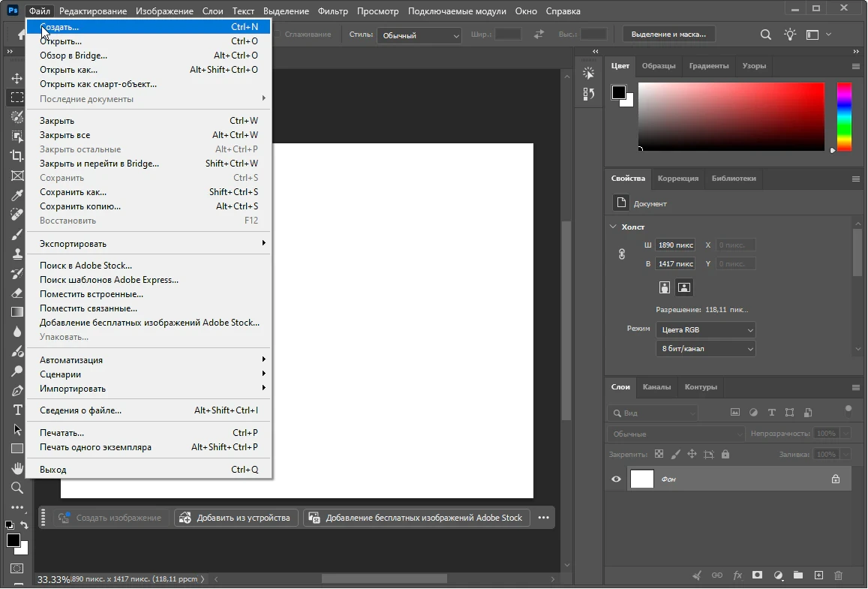Image resolution: width=868 pixels, height=589 pixels.
Task: Click the foreground color swatch in Цвет panel
Action: [x=619, y=92]
